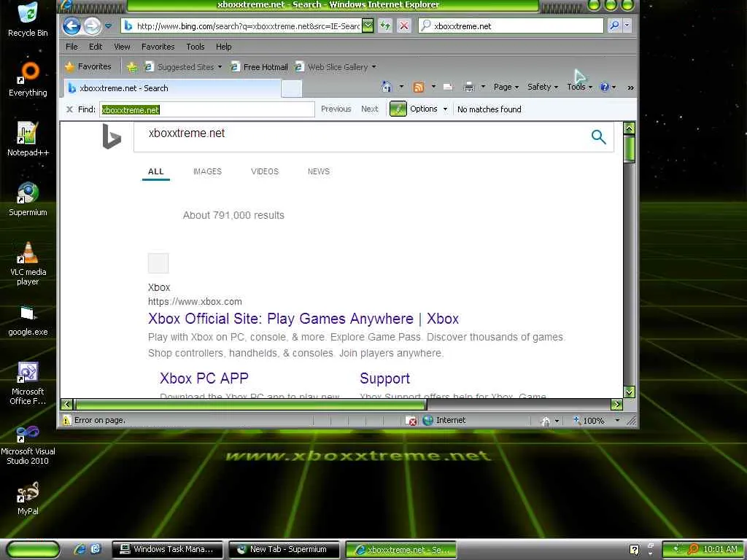
Task: Click Previous in the Find bar
Action: [336, 109]
